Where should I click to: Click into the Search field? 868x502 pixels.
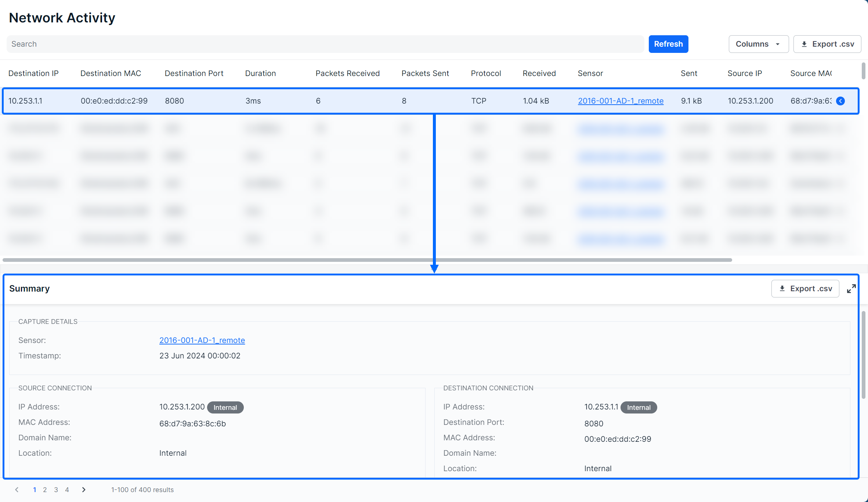point(325,44)
